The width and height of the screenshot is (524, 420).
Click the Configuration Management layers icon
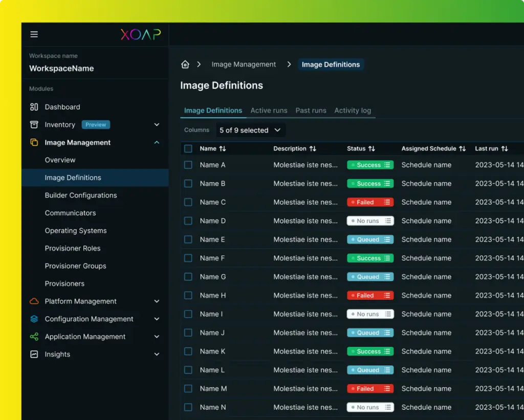tap(35, 319)
